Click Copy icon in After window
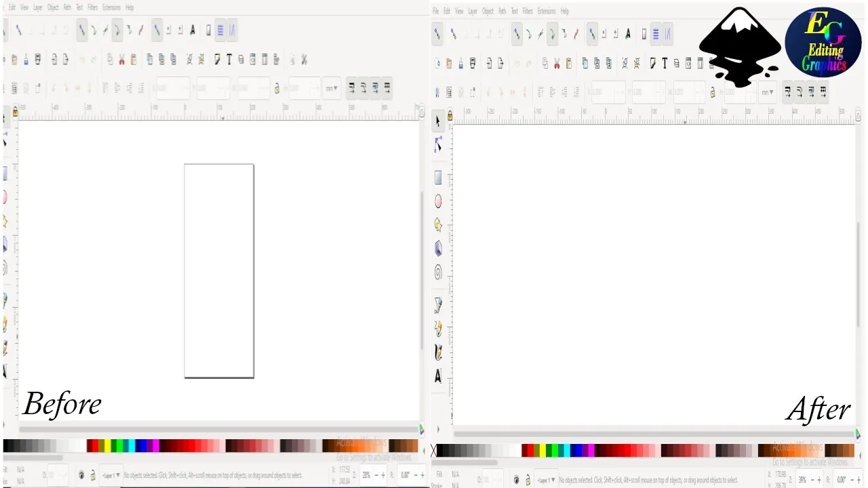Image resolution: width=868 pixels, height=488 pixels. tap(545, 64)
